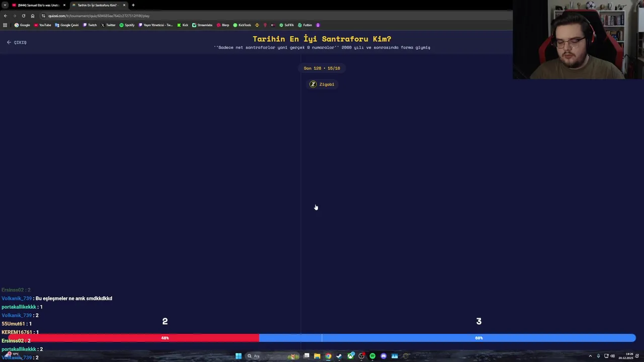Viewport: 644px width, 362px height.
Task: Open the red location pin bookmark
Action: (265, 25)
